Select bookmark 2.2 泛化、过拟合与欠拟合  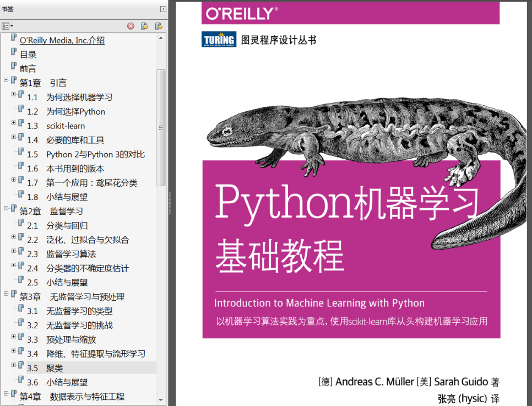click(78, 240)
